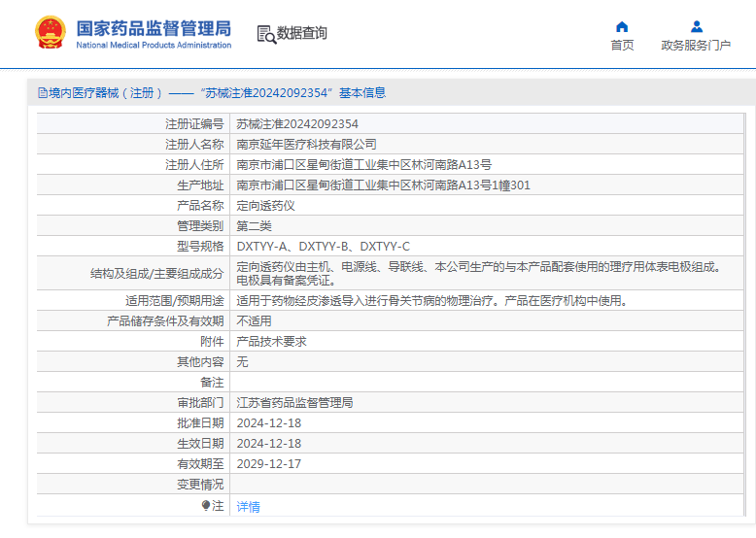756x538 pixels.
Task: Select production address ending 1幢301
Action: [x=383, y=185]
